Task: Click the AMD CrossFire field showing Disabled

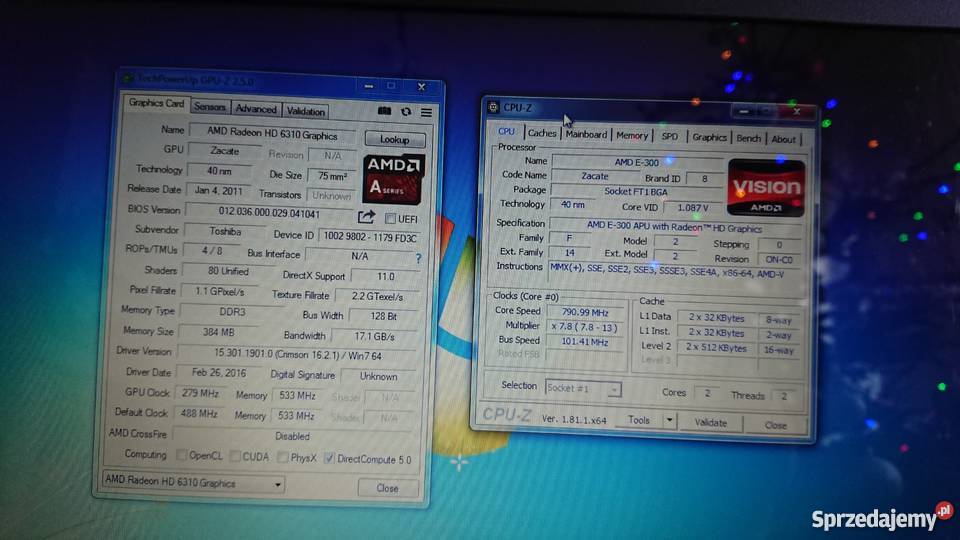Action: [x=294, y=436]
